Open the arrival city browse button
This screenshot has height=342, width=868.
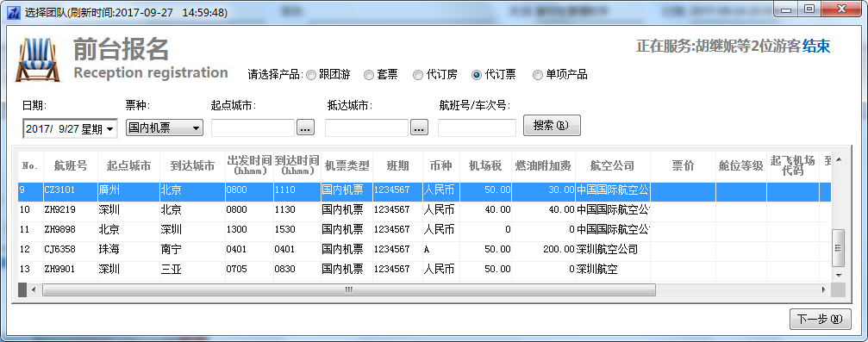(x=419, y=127)
